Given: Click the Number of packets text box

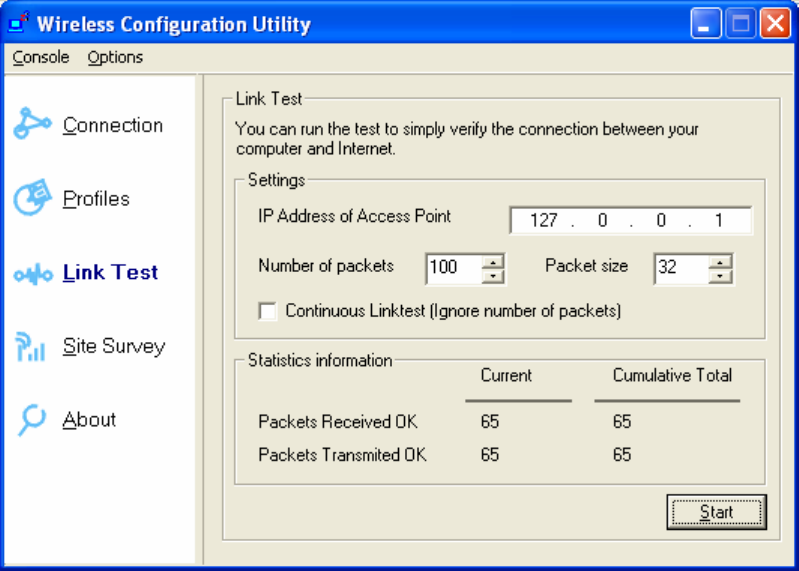Looking at the screenshot, I should [453, 268].
